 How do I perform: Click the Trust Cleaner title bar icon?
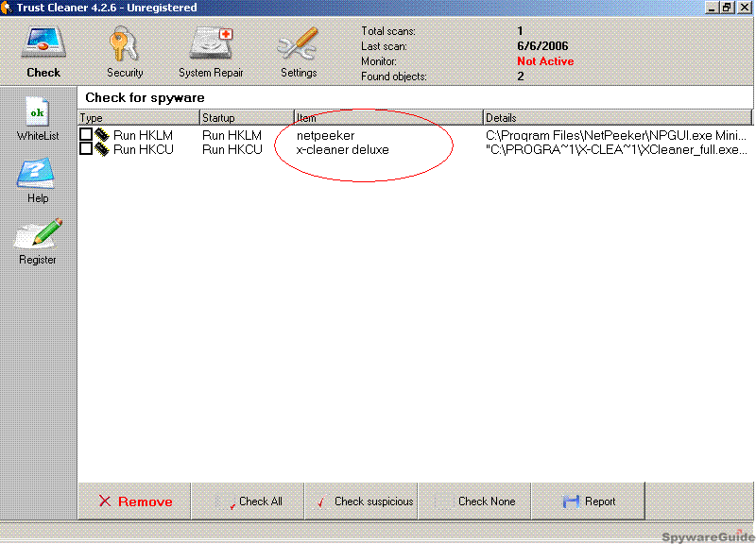coord(7,8)
